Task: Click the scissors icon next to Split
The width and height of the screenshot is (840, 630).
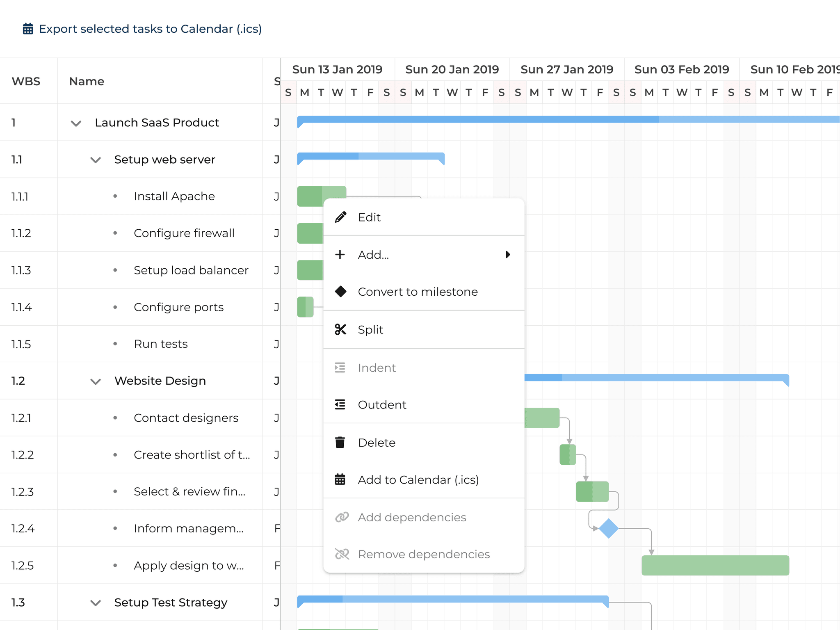Action: 340,329
